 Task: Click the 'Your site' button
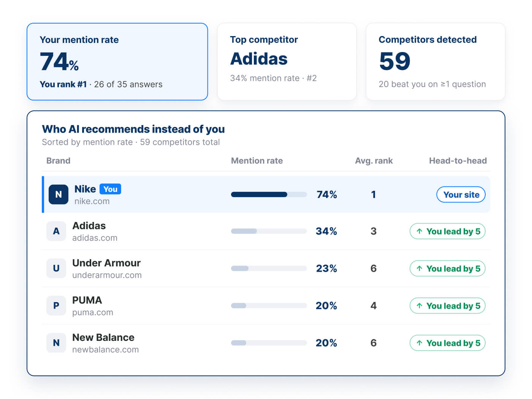click(x=461, y=195)
